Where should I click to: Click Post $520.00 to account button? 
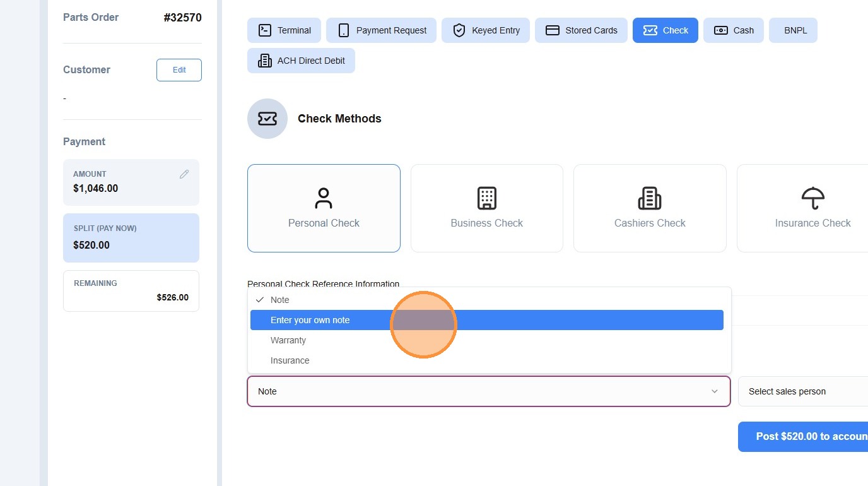[x=803, y=437]
